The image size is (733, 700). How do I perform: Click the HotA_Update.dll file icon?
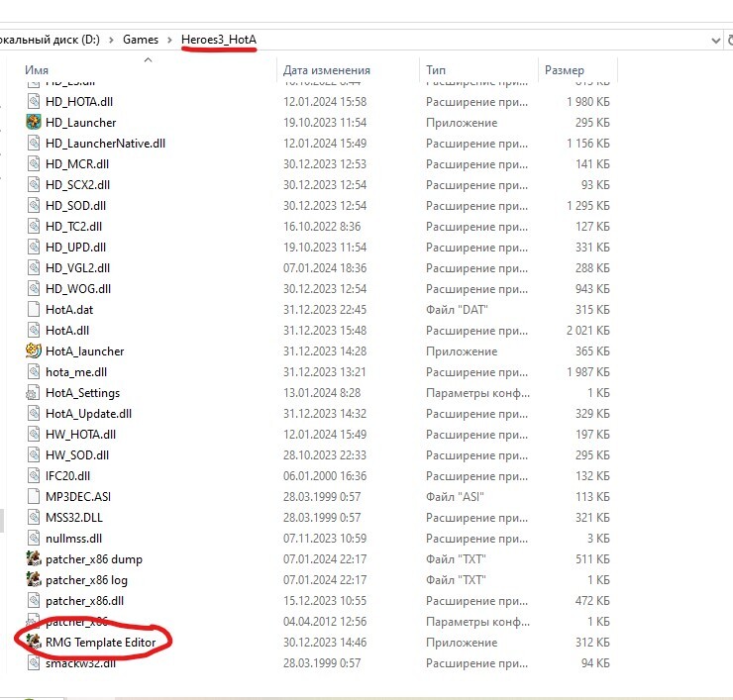pyautogui.click(x=34, y=414)
